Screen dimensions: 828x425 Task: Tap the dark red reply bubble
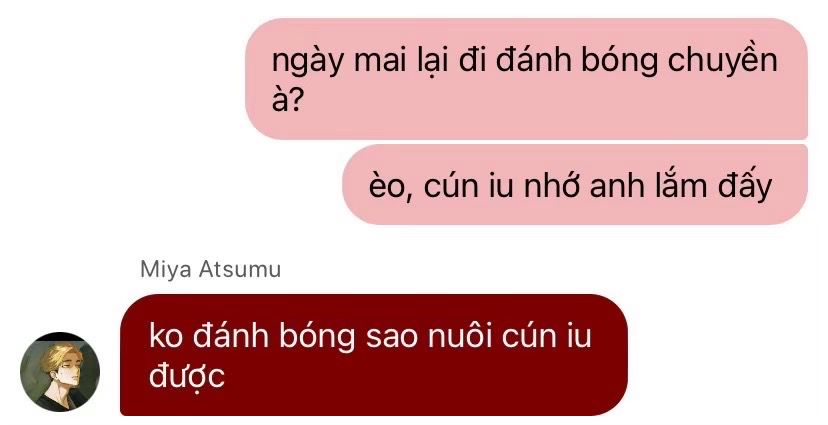click(374, 355)
